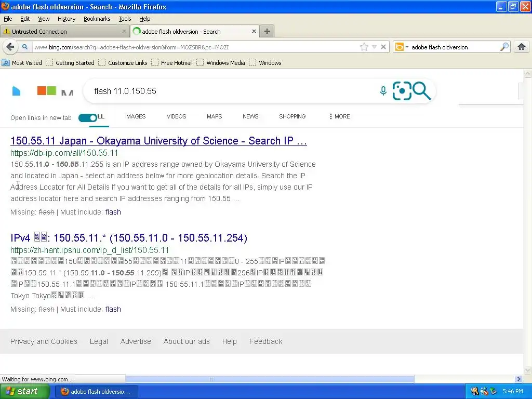
Task: Stop loading with the address bar X
Action: [383, 47]
